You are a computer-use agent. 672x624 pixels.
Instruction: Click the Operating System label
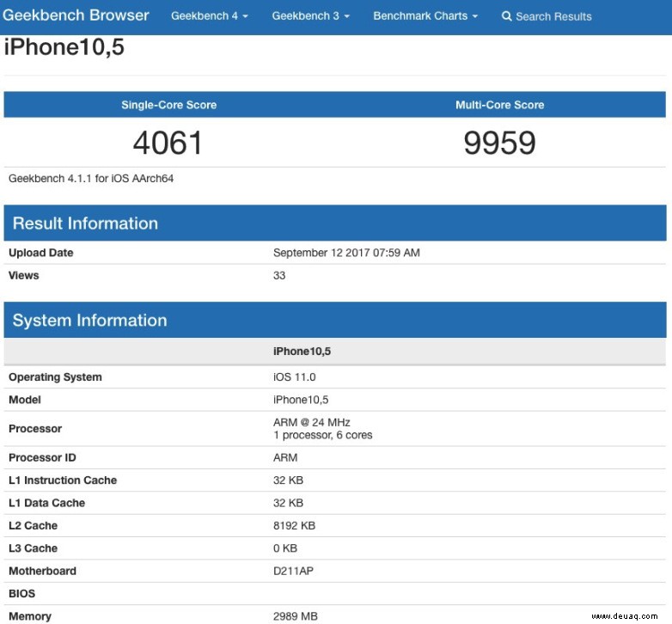click(55, 377)
